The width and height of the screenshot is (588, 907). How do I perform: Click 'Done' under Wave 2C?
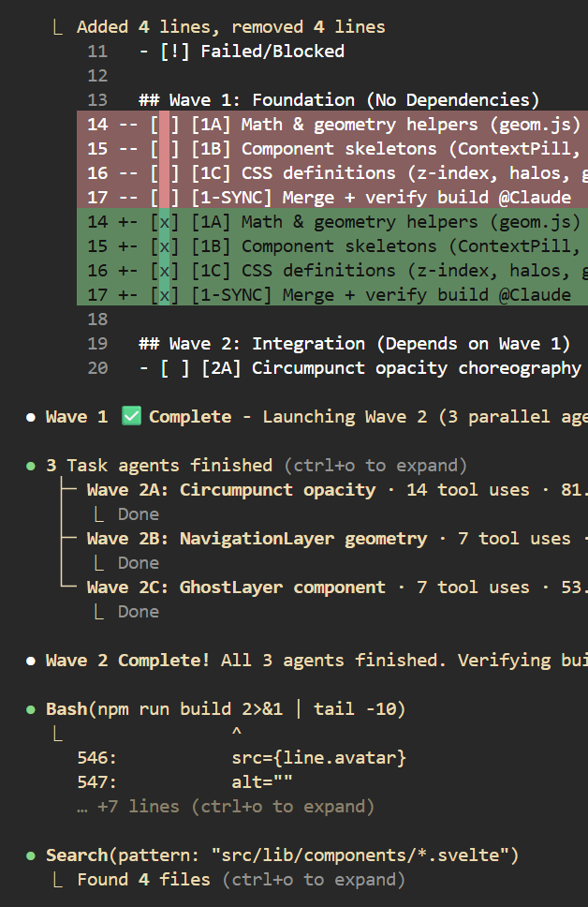(x=139, y=612)
